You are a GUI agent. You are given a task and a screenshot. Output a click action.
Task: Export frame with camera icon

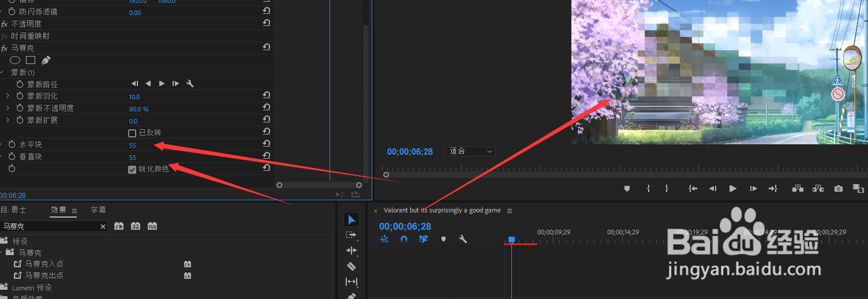pyautogui.click(x=839, y=188)
